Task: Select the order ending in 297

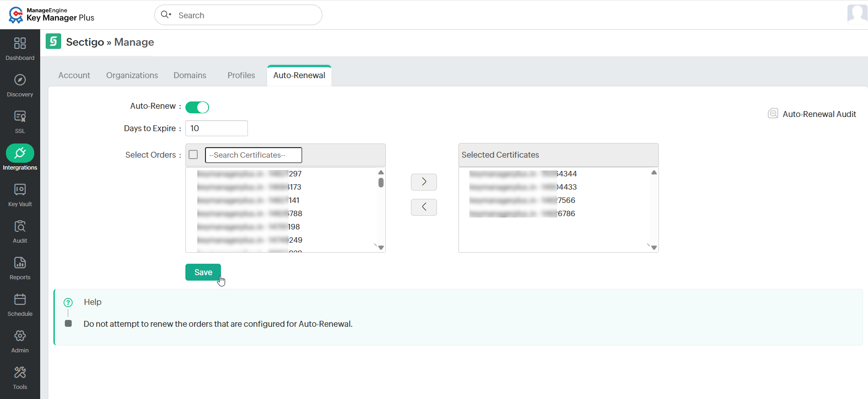Action: 249,174
